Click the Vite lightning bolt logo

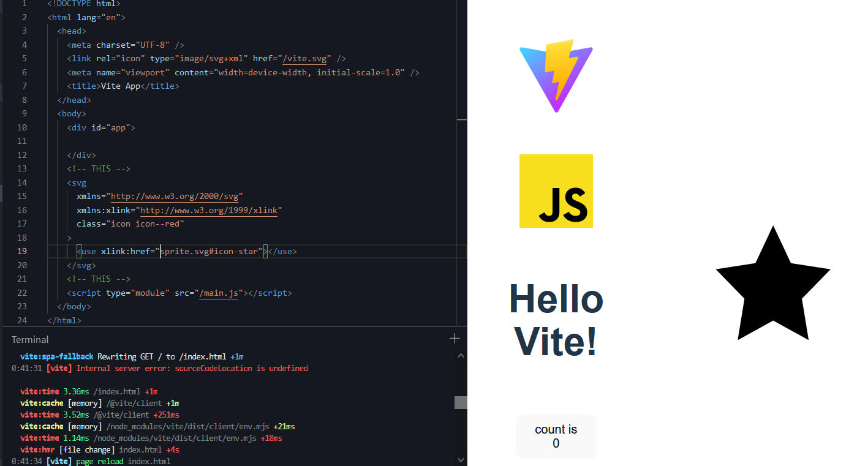click(556, 76)
